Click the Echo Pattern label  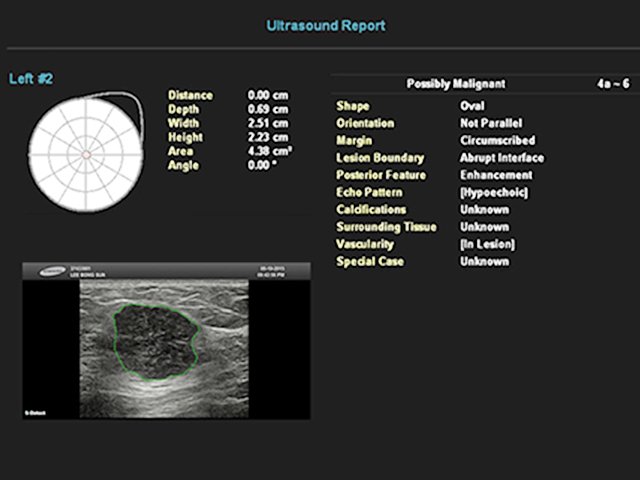click(369, 192)
